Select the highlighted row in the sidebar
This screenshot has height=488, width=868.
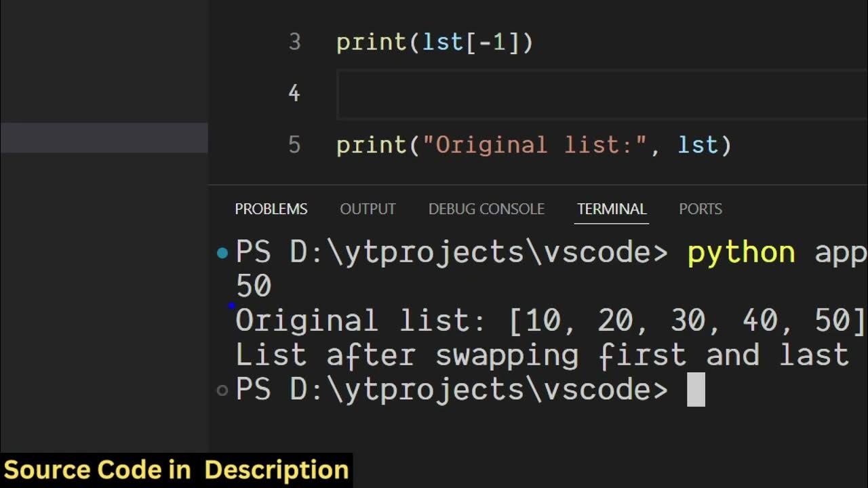104,138
